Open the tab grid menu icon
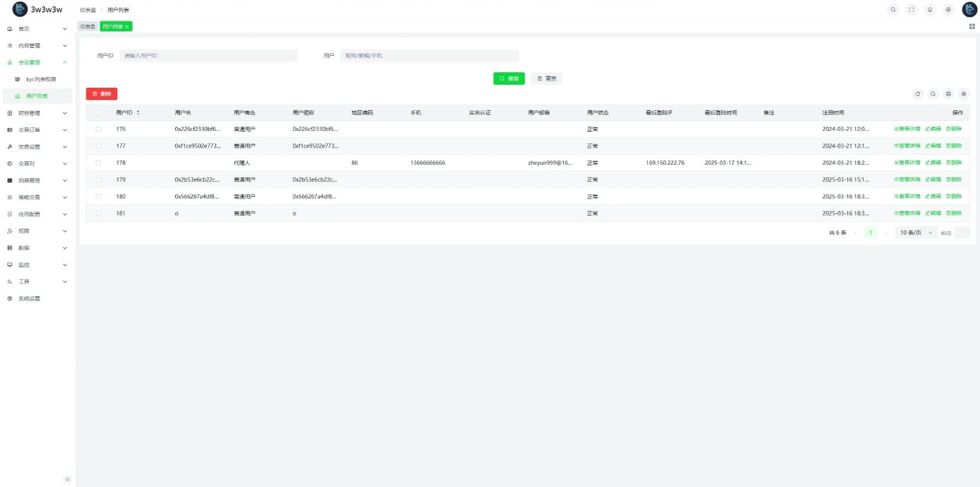The image size is (980, 487). point(972,27)
